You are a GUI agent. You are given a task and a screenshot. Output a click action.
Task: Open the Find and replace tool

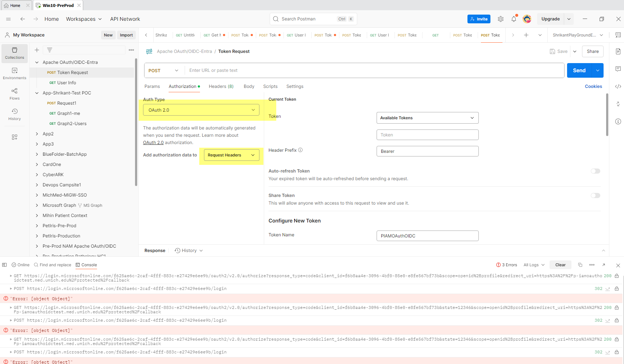[52, 265]
